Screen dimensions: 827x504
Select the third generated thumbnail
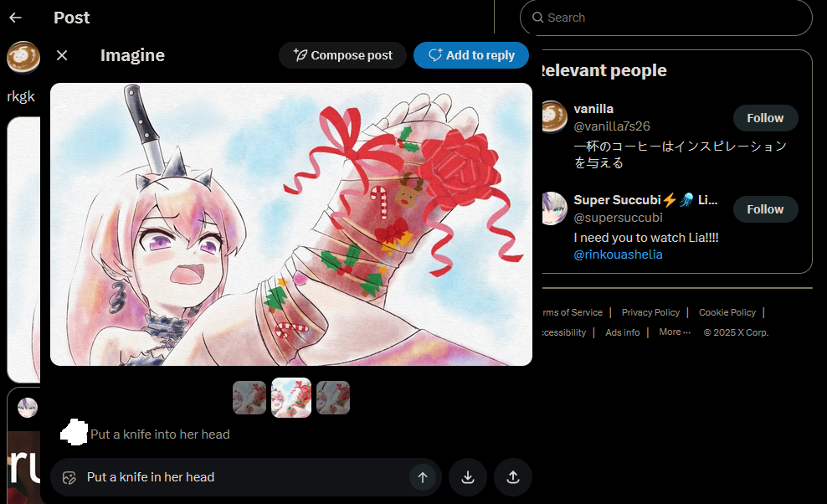(333, 398)
